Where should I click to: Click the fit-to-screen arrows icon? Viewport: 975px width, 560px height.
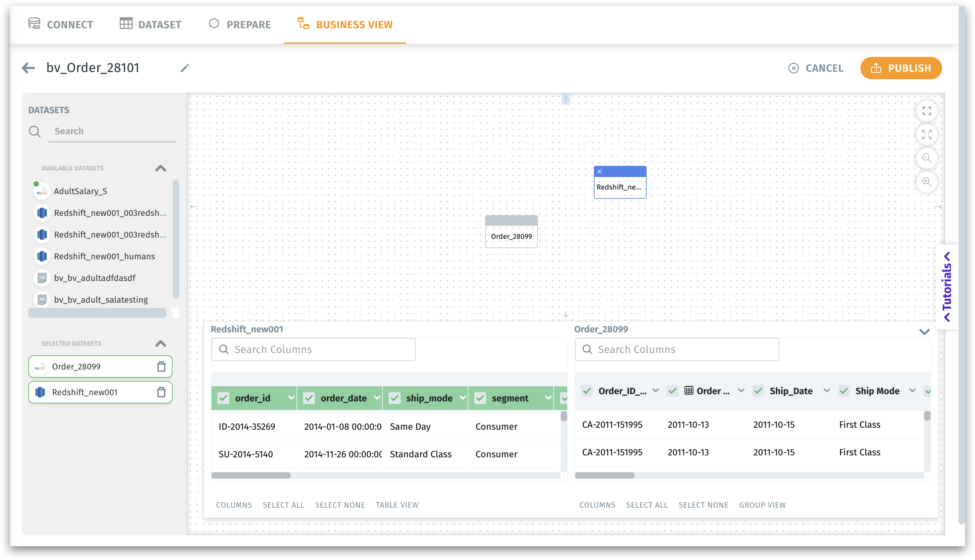(x=927, y=135)
